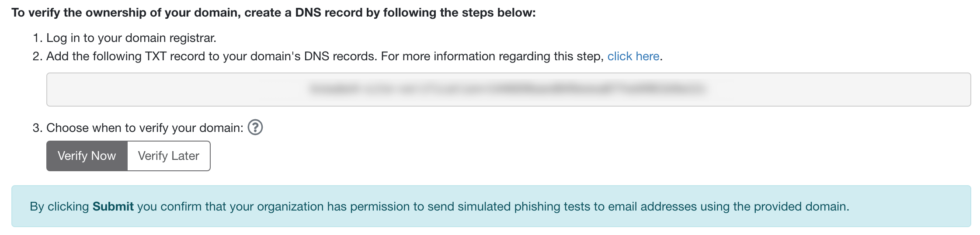Click the question mark help icon
This screenshot has height=235, width=980.
[x=255, y=128]
